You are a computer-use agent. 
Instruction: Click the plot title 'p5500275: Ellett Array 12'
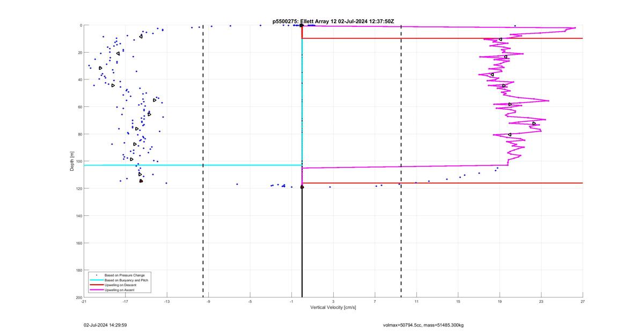(x=304, y=21)
